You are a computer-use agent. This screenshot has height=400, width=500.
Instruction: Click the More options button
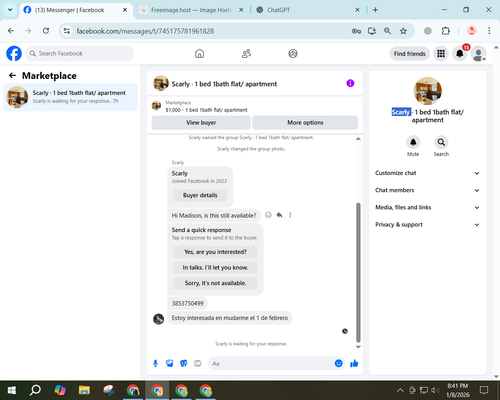click(305, 122)
